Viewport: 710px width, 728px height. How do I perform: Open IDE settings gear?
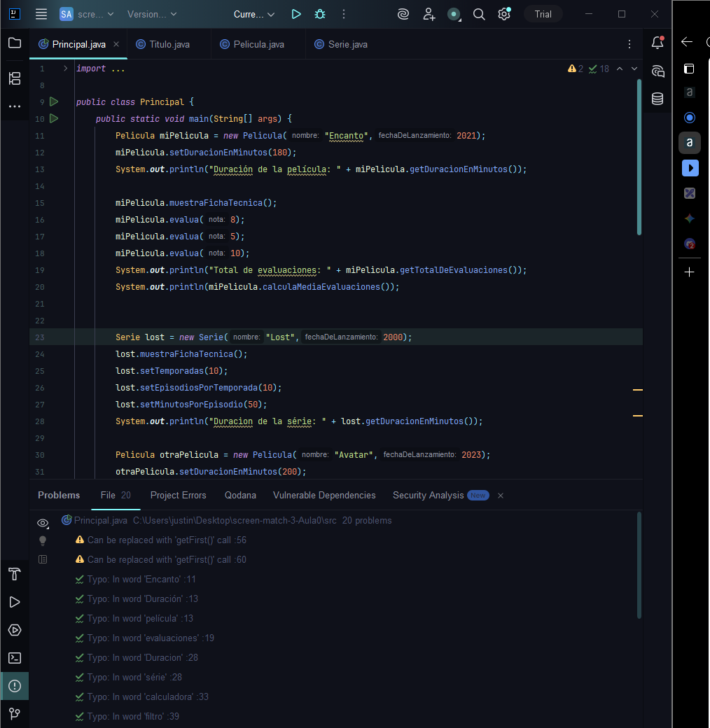pyautogui.click(x=504, y=15)
